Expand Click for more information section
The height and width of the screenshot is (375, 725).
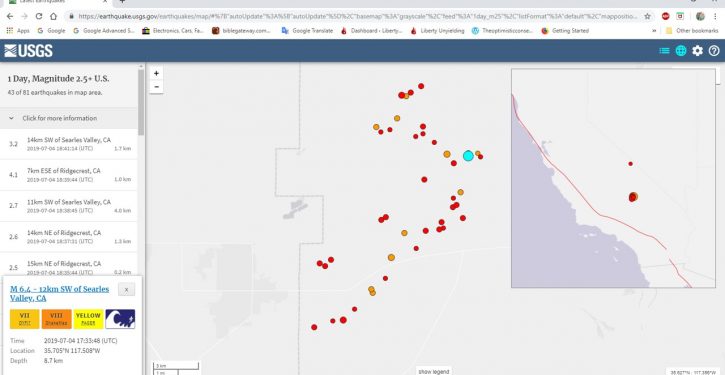(69, 118)
